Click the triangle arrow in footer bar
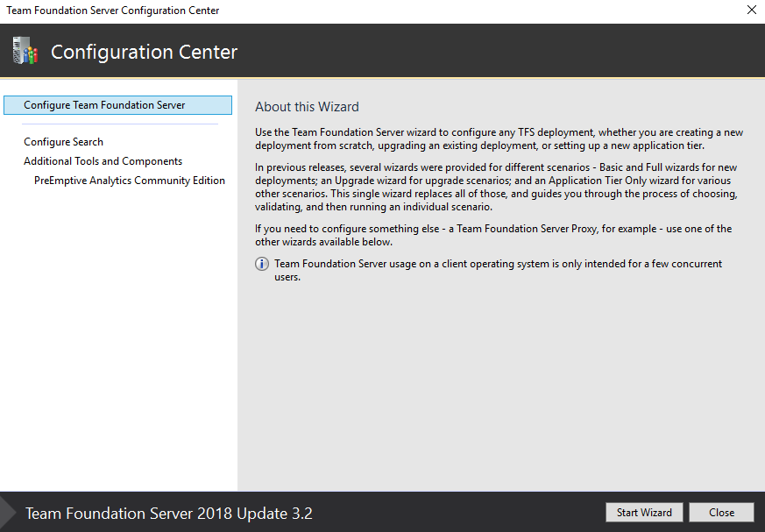 [8, 513]
